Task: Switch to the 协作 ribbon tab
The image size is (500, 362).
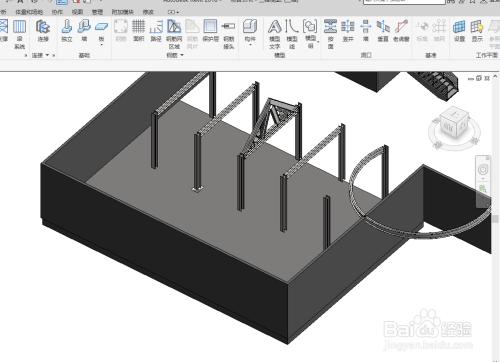Action: pyautogui.click(x=57, y=12)
